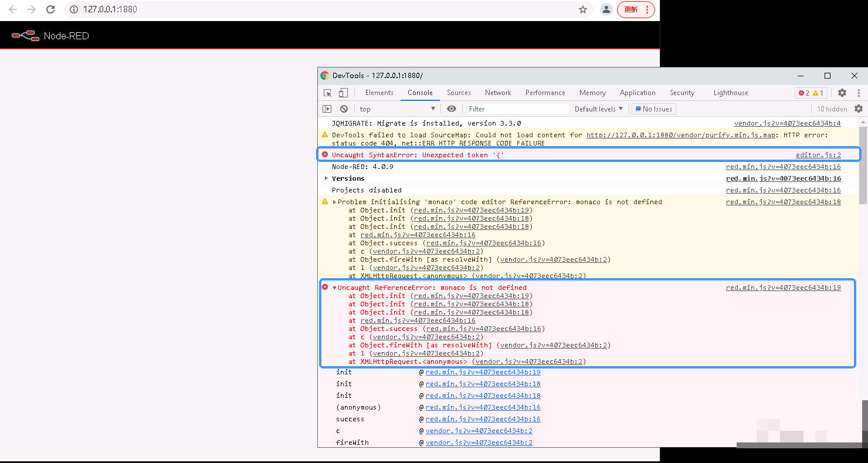Open the Performance tab
Image resolution: width=868 pixels, height=463 pixels.
click(545, 93)
